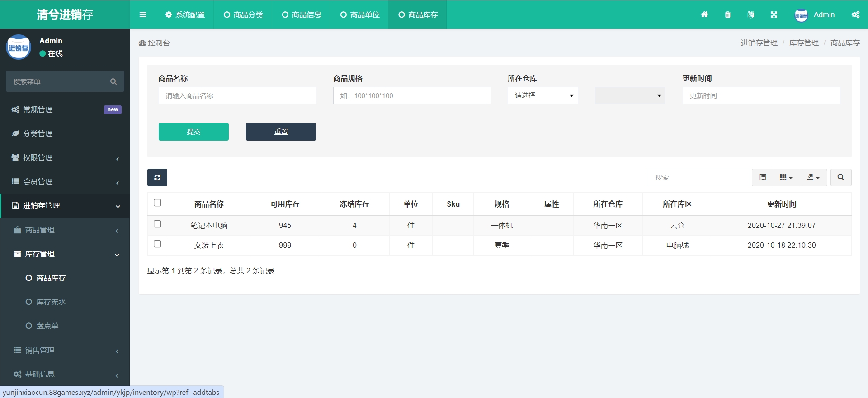Sort by the 冻结库存 column header

click(x=354, y=204)
